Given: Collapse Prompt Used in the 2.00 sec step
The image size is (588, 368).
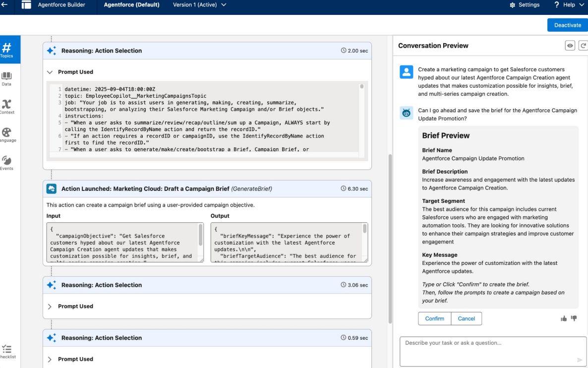Looking at the screenshot, I should pyautogui.click(x=50, y=72).
